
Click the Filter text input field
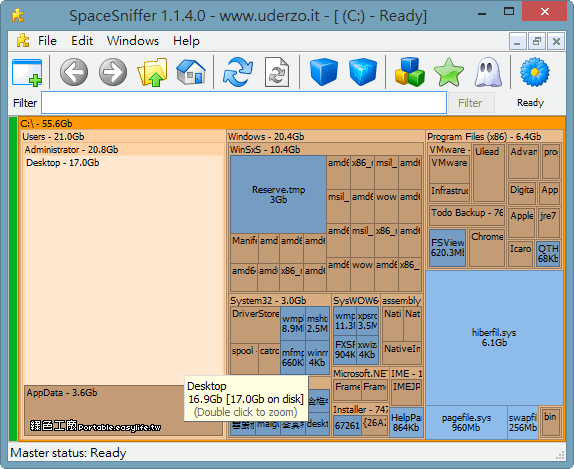[x=244, y=103]
